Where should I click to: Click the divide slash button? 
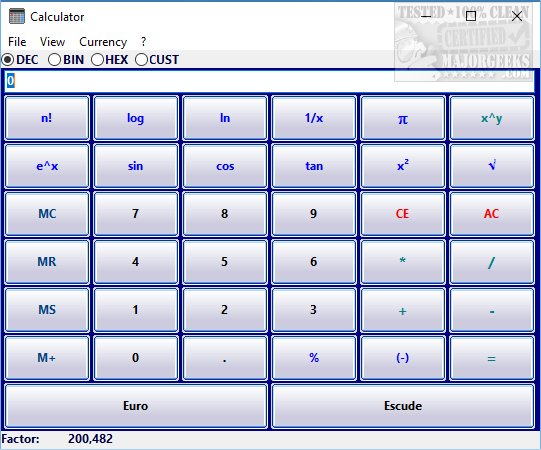(492, 262)
